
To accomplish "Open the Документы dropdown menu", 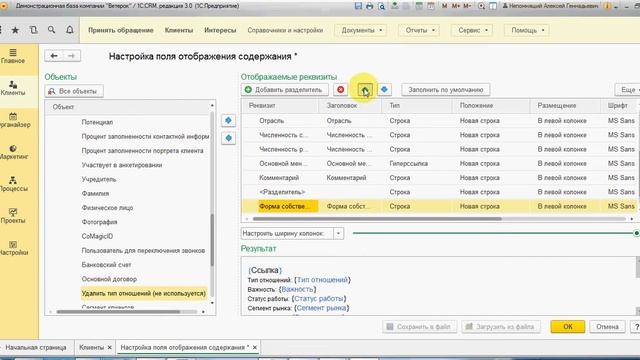I will pyautogui.click(x=361, y=30).
